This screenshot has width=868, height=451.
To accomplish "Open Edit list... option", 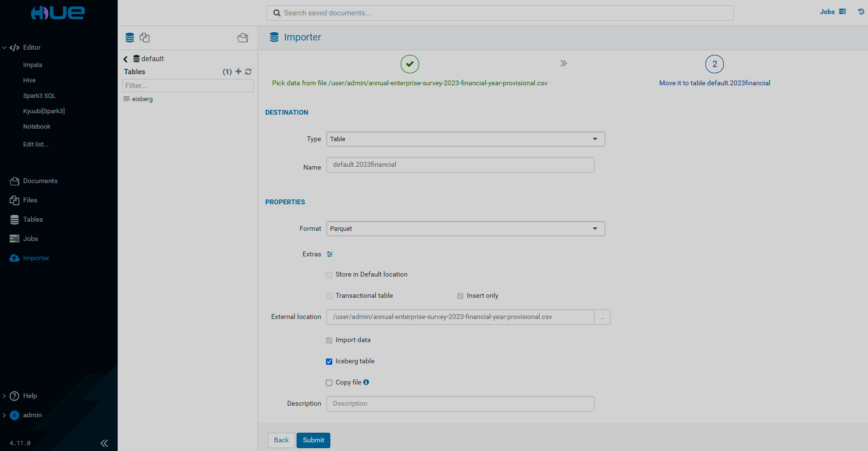I will click(x=36, y=145).
